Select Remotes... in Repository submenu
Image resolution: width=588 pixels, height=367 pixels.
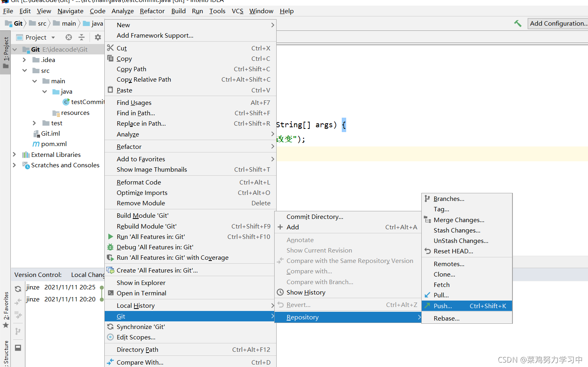tap(467, 264)
